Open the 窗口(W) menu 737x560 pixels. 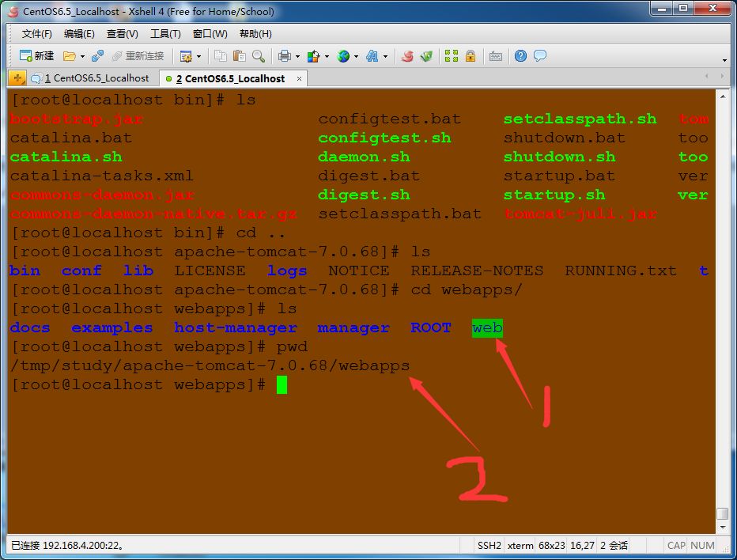210,34
